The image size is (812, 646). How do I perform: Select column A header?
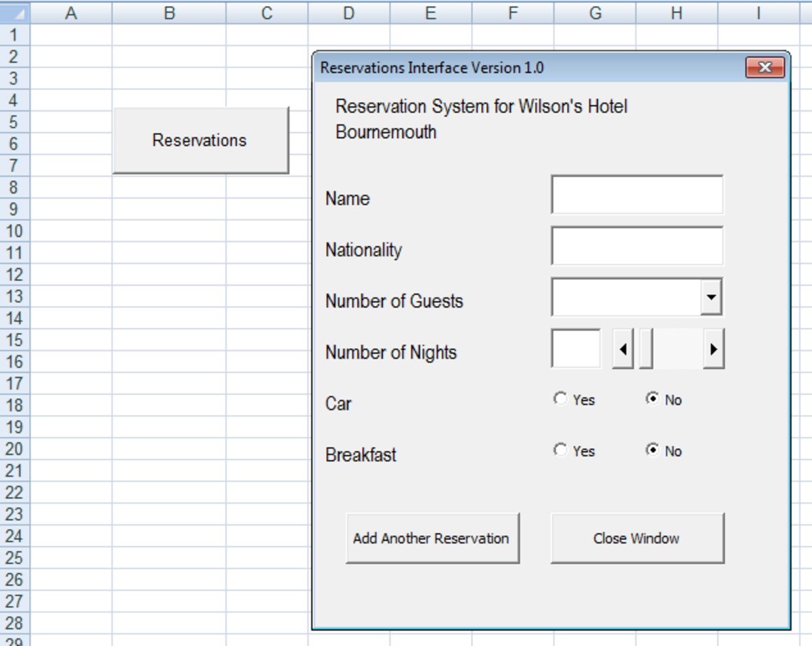[x=70, y=12]
